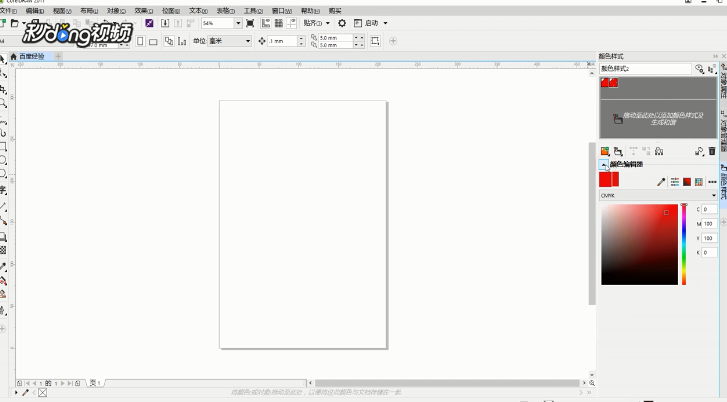
Task: Delete color style with trash icon
Action: tap(712, 151)
